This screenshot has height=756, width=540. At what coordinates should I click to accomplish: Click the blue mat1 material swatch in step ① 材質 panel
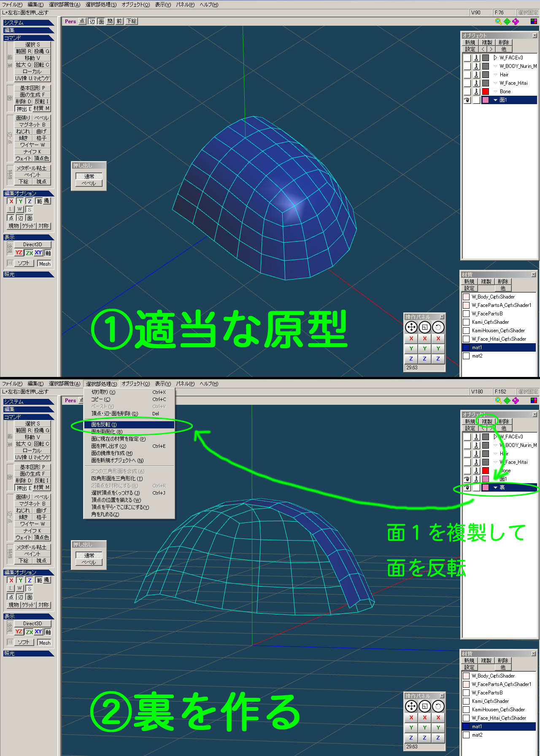point(466,347)
